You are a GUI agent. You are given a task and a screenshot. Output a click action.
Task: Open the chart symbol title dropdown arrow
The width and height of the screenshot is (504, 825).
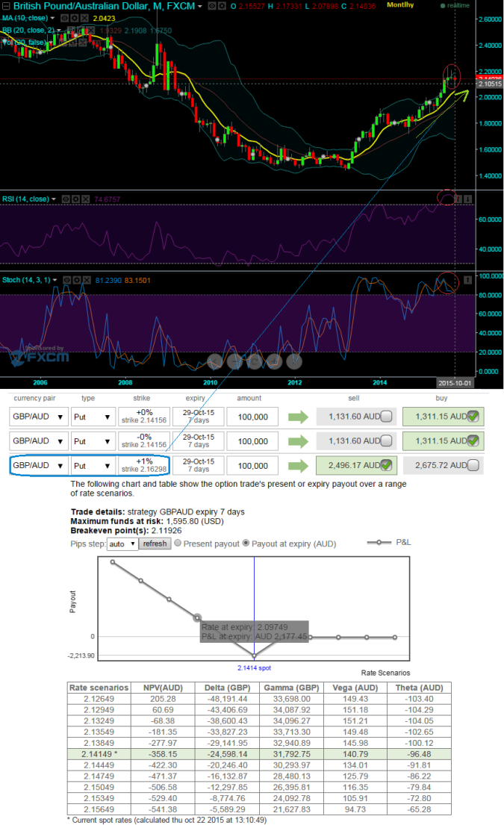200,6
